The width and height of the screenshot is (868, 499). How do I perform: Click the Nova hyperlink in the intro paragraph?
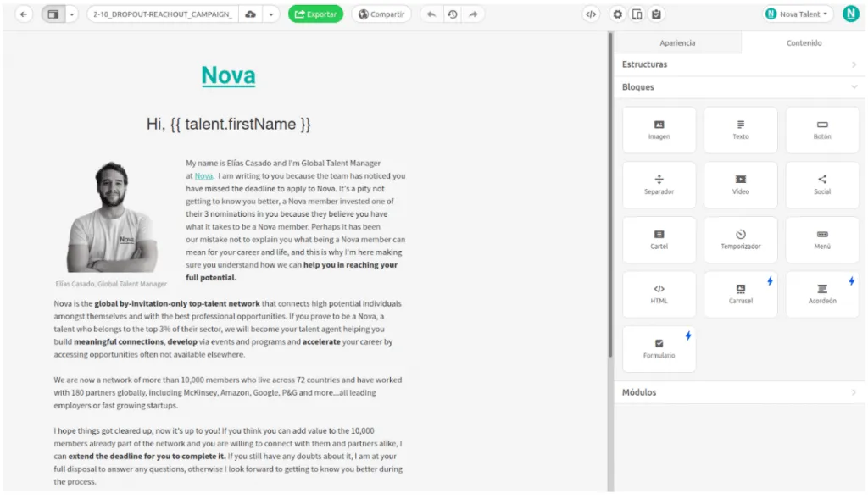click(203, 176)
